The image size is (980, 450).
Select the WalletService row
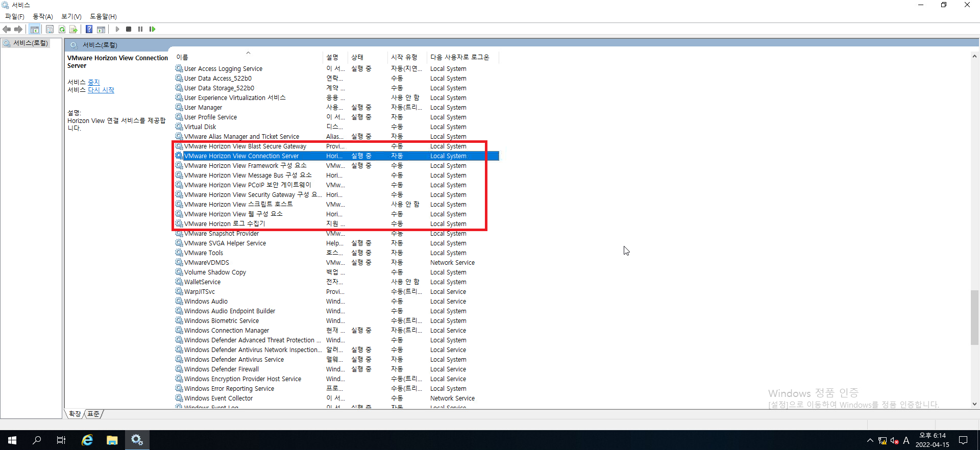(336, 282)
